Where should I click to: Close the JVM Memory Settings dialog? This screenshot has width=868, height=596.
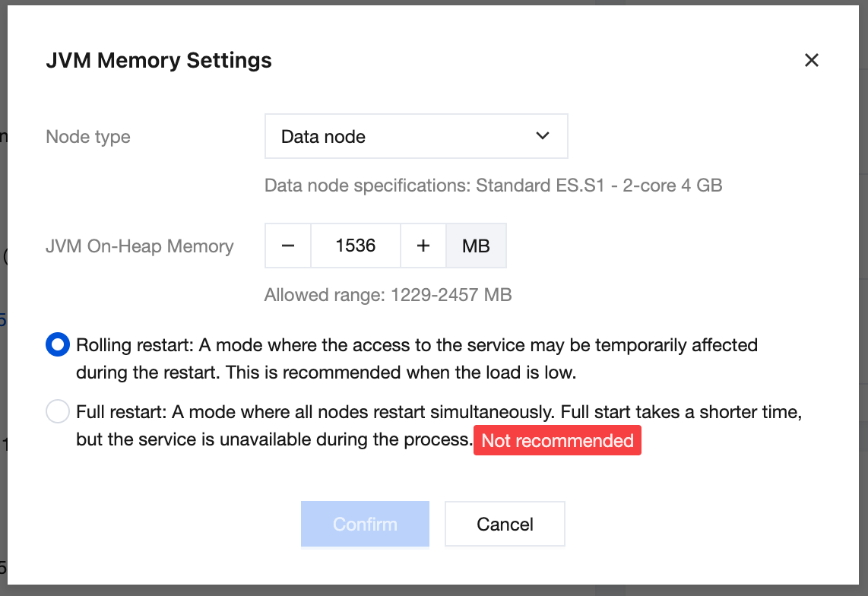pyautogui.click(x=812, y=60)
